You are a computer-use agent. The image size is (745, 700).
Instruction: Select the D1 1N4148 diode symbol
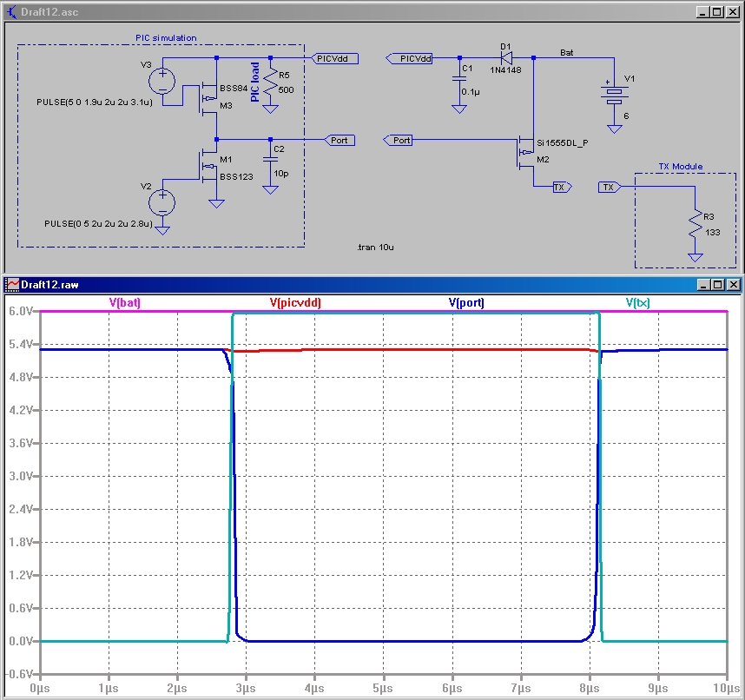(506, 58)
